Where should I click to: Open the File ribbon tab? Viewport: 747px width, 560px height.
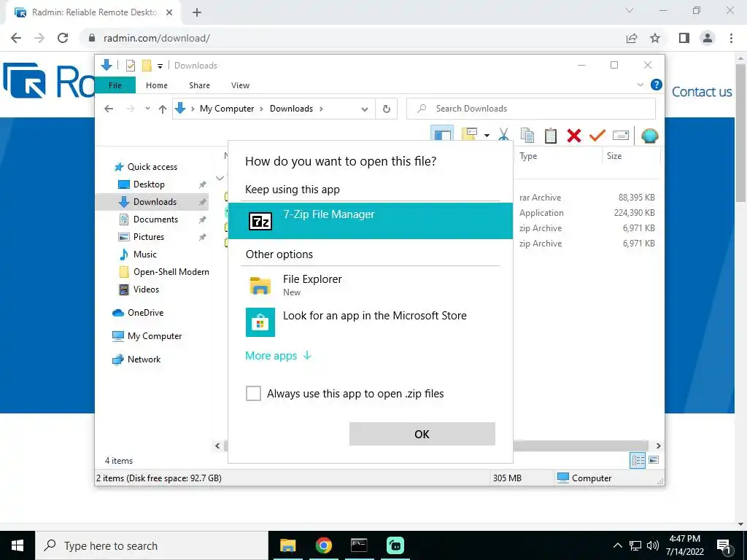click(115, 85)
